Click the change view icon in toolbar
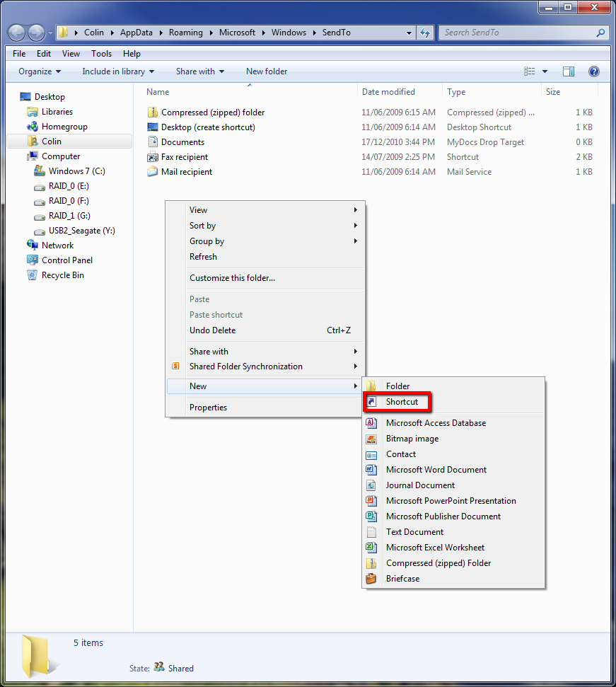Screen dimensions: 616x687 pyautogui.click(x=529, y=71)
